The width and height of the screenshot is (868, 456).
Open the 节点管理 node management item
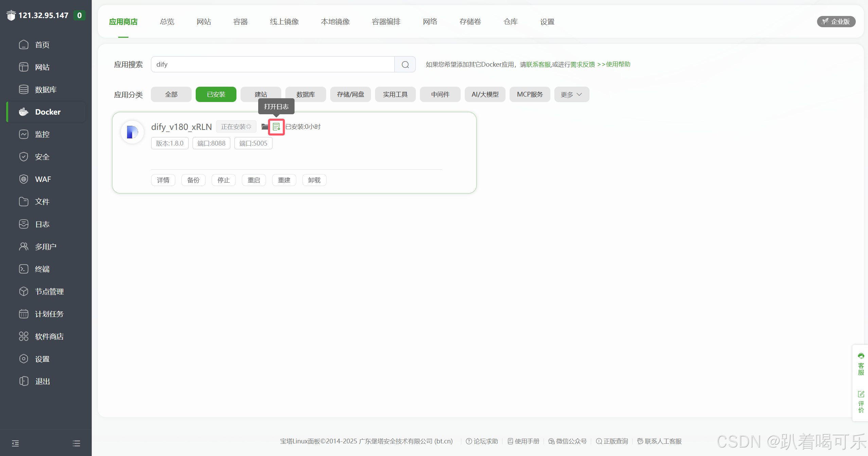[x=49, y=291]
